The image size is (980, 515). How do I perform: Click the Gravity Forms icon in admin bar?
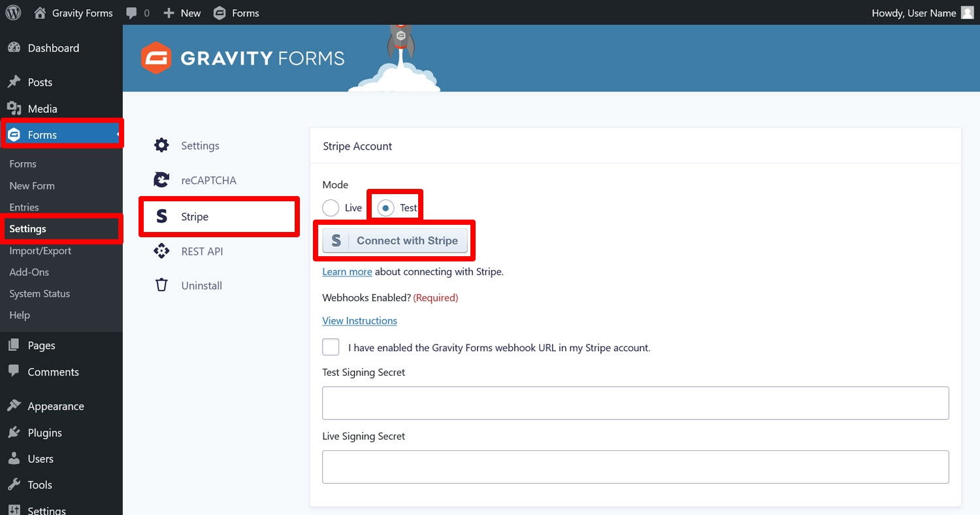pos(220,13)
